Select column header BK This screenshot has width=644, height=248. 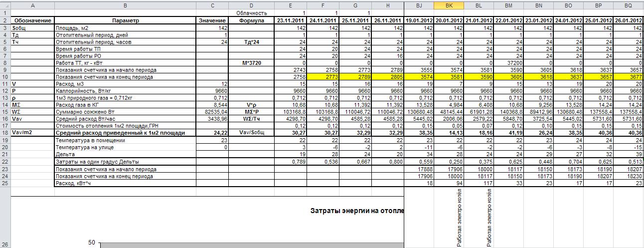tap(449, 5)
